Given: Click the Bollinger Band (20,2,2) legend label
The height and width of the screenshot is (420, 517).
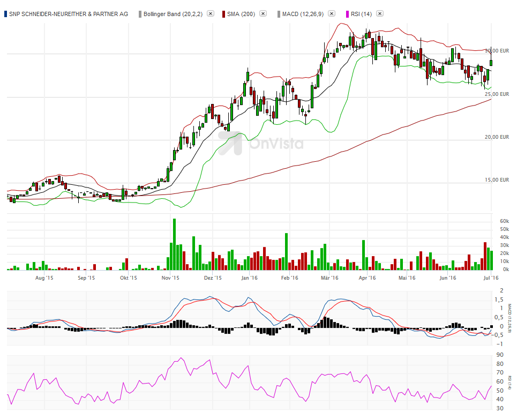Looking at the screenshot, I should (x=173, y=14).
